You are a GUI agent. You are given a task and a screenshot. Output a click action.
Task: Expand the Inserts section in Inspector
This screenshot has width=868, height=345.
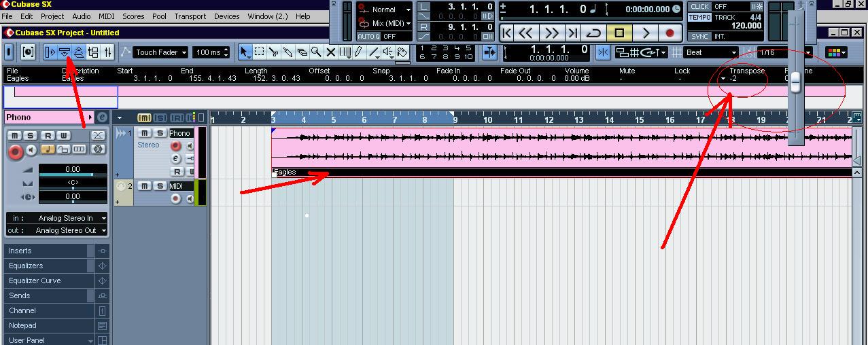click(x=49, y=251)
